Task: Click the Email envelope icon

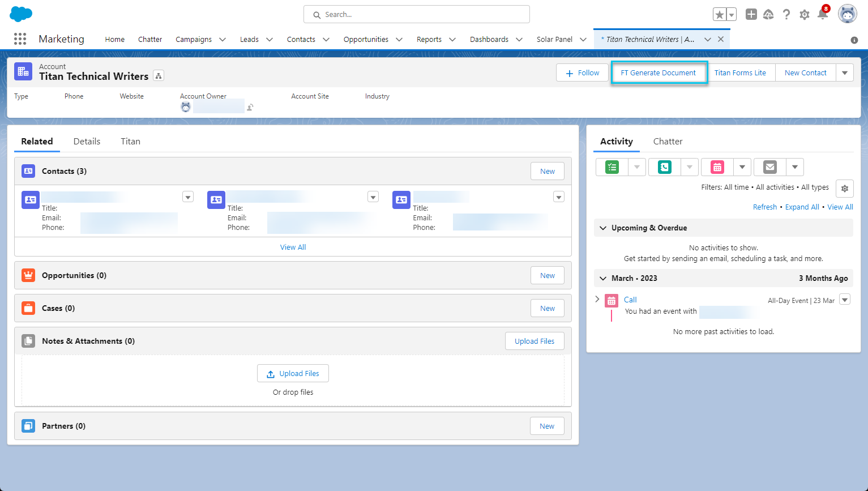Action: 770,167
